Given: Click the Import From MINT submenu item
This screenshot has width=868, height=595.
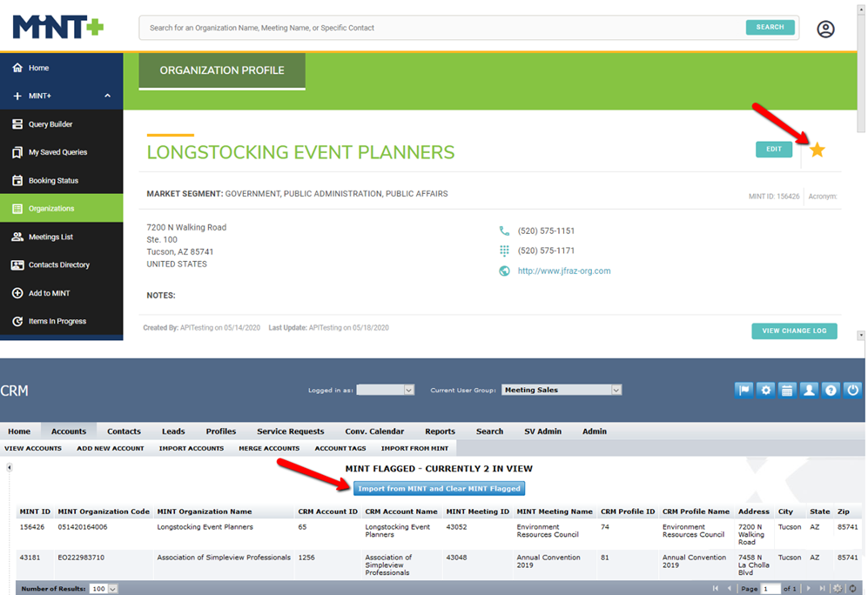Looking at the screenshot, I should click(x=414, y=449).
